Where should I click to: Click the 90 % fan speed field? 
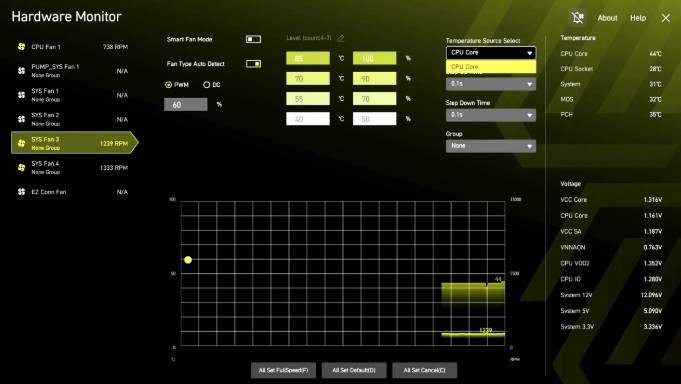374,79
